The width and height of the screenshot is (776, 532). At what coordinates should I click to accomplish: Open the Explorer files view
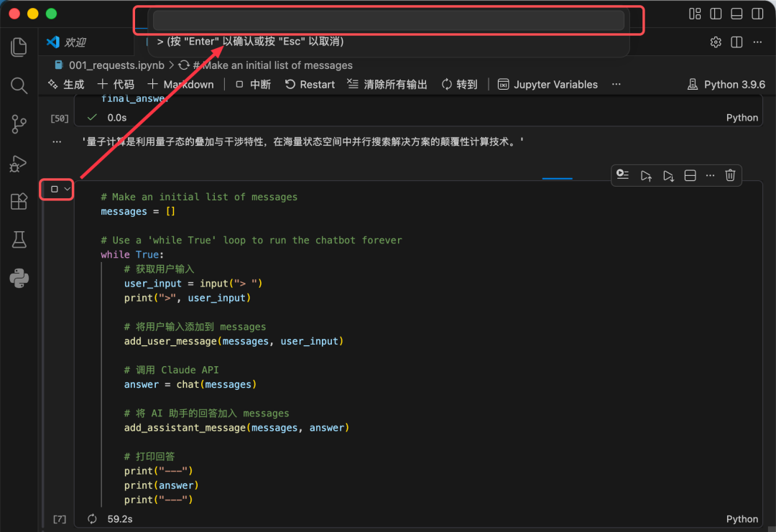(x=19, y=47)
